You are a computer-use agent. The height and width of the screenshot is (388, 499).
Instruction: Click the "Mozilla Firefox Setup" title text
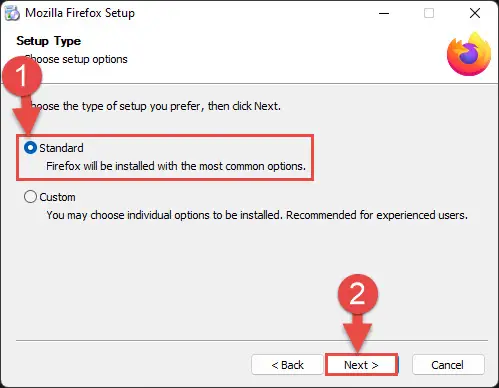coord(80,13)
